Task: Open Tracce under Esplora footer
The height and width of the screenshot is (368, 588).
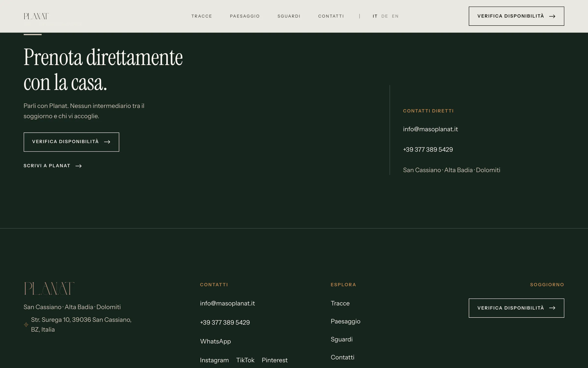Action: click(340, 303)
